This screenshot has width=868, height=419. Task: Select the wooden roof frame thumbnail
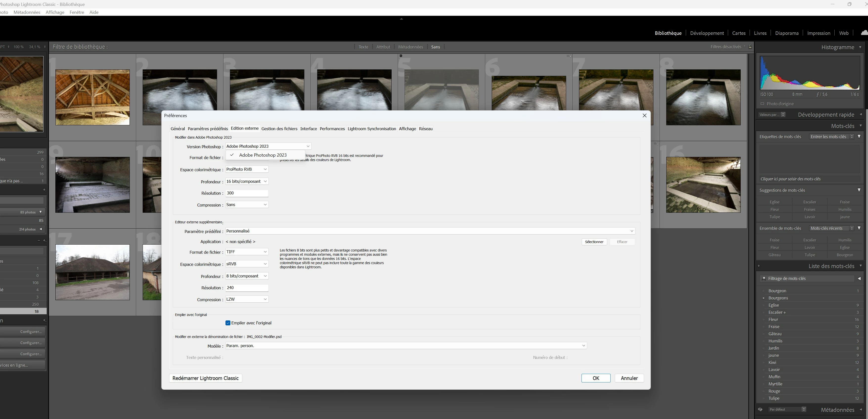click(92, 97)
